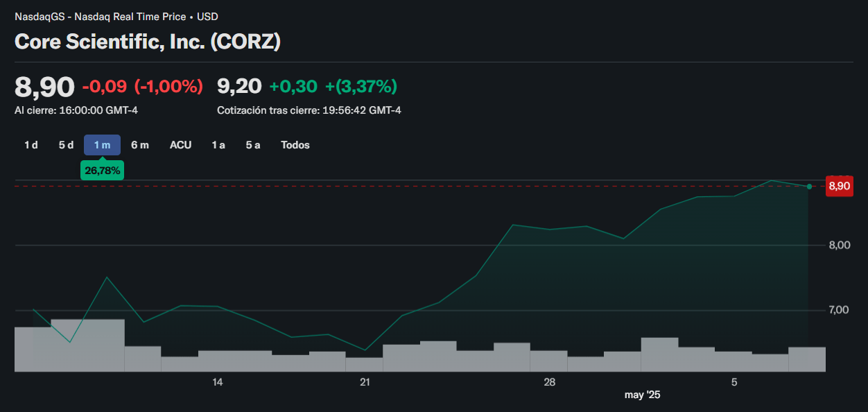Click the 14 date label on x-axis
The height and width of the screenshot is (412, 868).
click(x=217, y=382)
